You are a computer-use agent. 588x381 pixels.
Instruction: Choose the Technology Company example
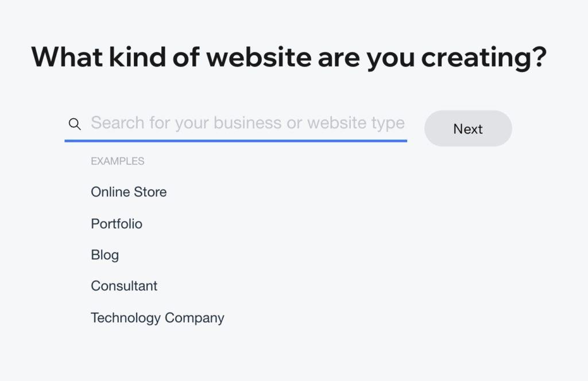point(157,318)
